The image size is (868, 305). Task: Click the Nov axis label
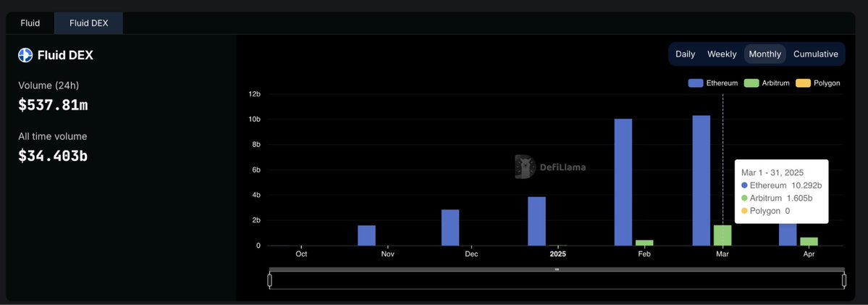pyautogui.click(x=387, y=254)
